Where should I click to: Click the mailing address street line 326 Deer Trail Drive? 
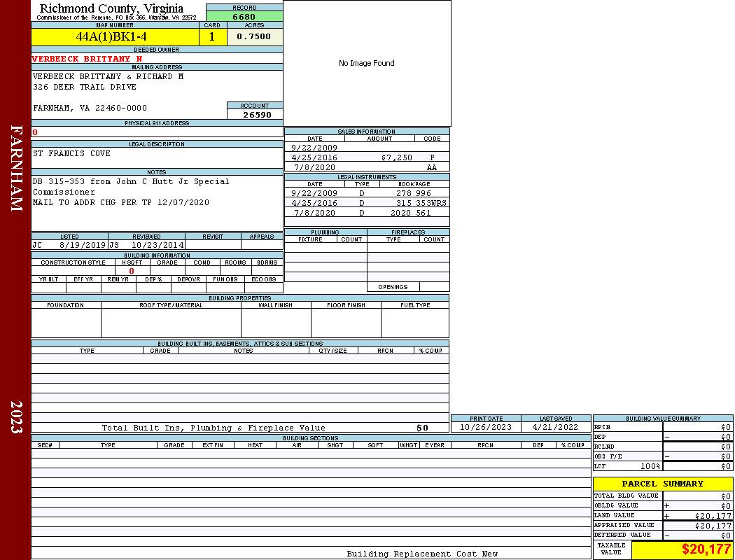85,87
